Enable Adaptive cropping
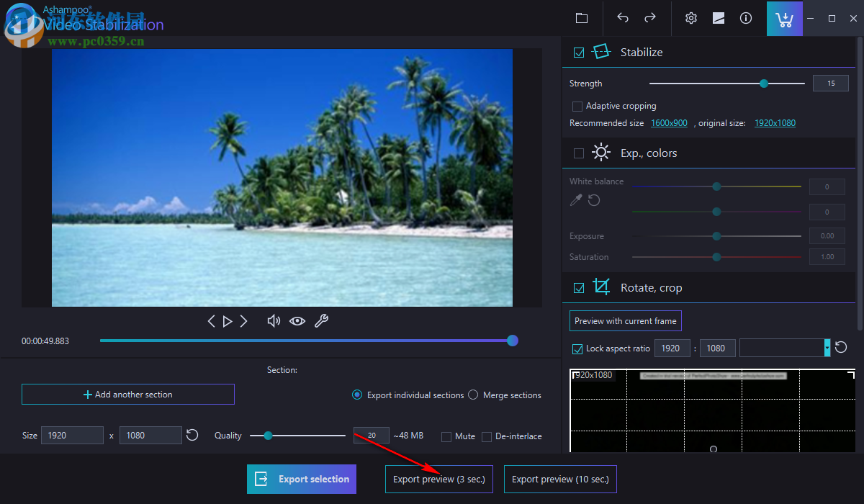Image resolution: width=864 pixels, height=504 pixels. click(x=577, y=106)
